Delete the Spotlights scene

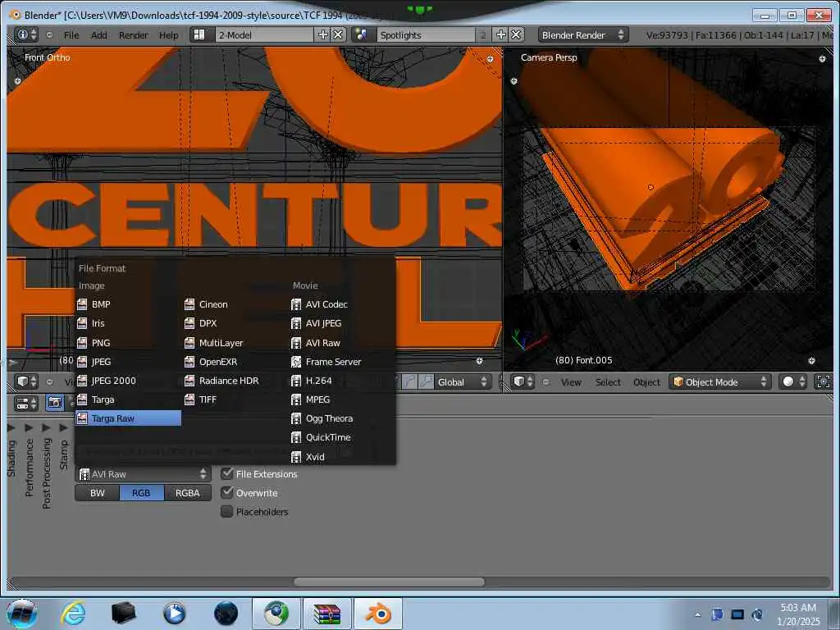(x=516, y=34)
